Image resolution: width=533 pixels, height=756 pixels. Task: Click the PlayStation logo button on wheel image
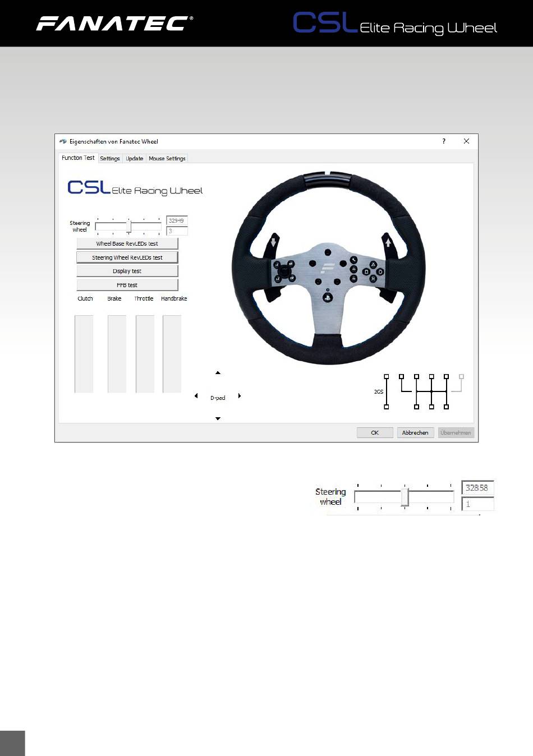pos(328,298)
